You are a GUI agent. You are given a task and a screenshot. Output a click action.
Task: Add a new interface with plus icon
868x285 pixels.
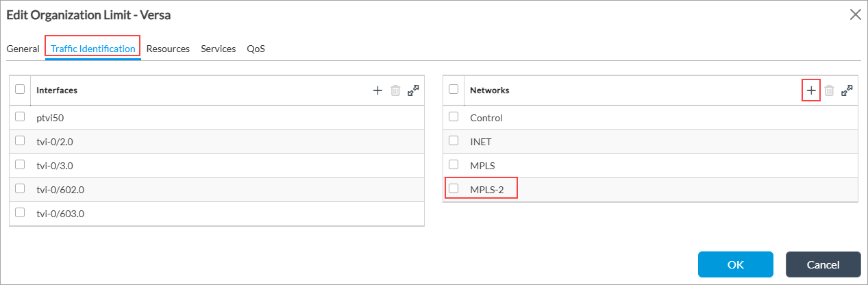[x=377, y=90]
